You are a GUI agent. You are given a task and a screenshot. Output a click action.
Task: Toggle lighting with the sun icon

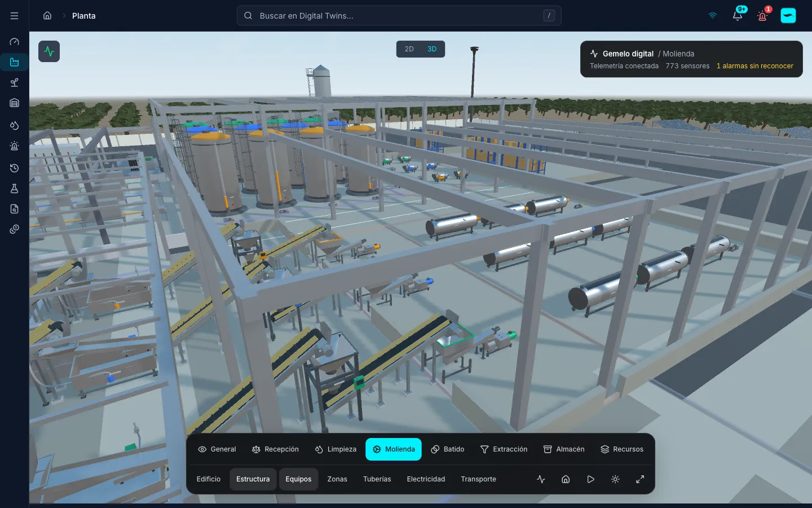click(615, 479)
